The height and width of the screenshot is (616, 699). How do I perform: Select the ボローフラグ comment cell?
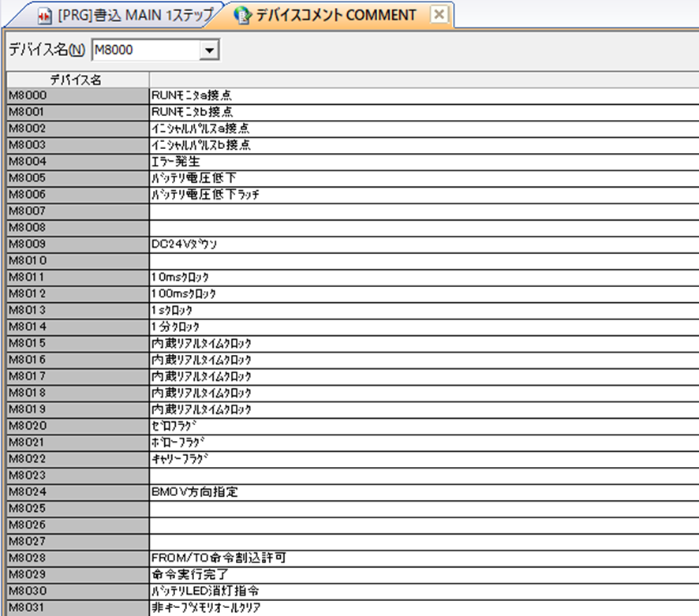coord(424,442)
